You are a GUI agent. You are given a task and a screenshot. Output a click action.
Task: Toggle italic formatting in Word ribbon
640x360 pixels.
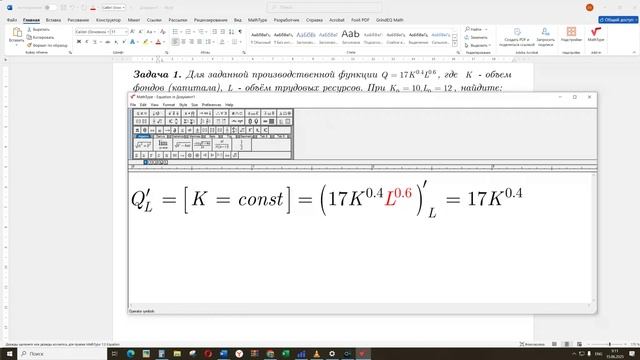pyautogui.click(x=87, y=42)
